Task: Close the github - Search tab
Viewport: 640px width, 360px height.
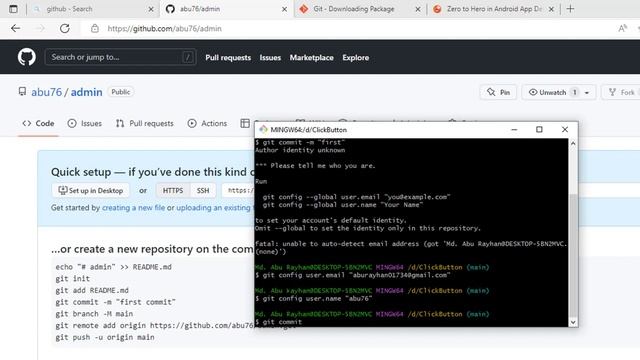Action: [151, 9]
